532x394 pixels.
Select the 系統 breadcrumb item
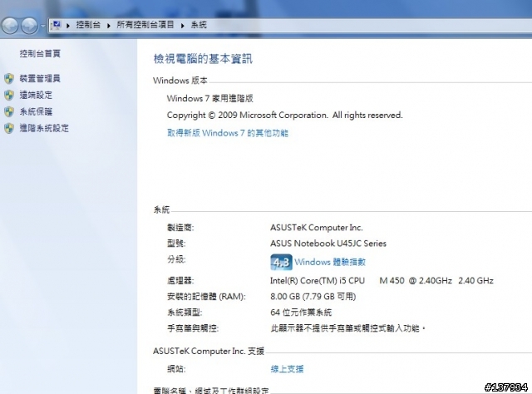199,25
